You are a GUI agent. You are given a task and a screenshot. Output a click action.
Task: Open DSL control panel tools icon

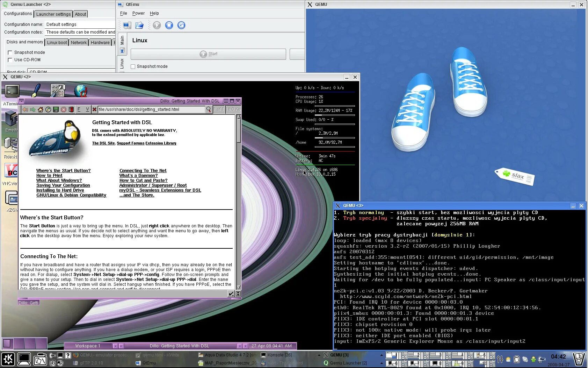[58, 91]
